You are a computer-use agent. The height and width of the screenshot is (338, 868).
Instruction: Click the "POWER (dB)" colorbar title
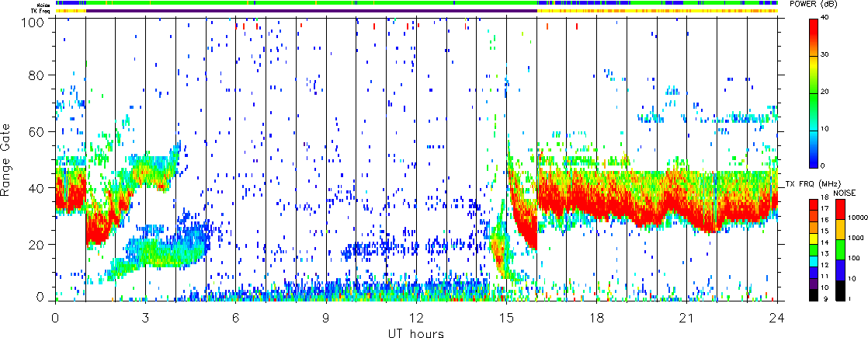[811, 5]
